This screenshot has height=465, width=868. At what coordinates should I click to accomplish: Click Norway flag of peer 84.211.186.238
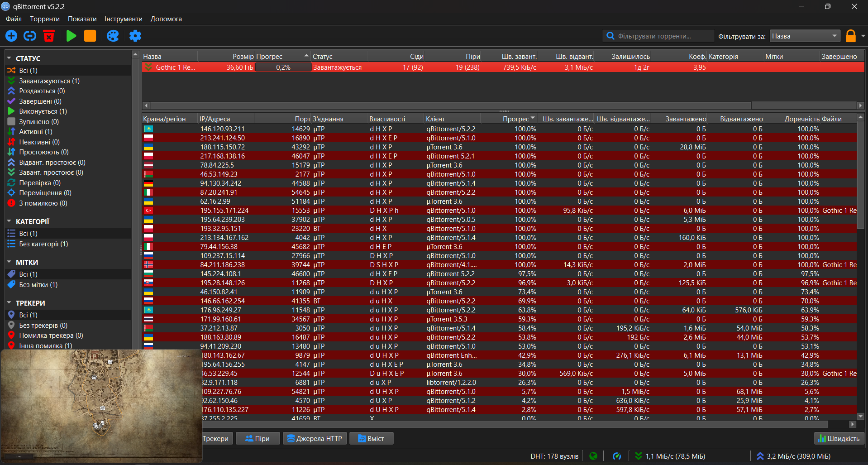tap(148, 265)
